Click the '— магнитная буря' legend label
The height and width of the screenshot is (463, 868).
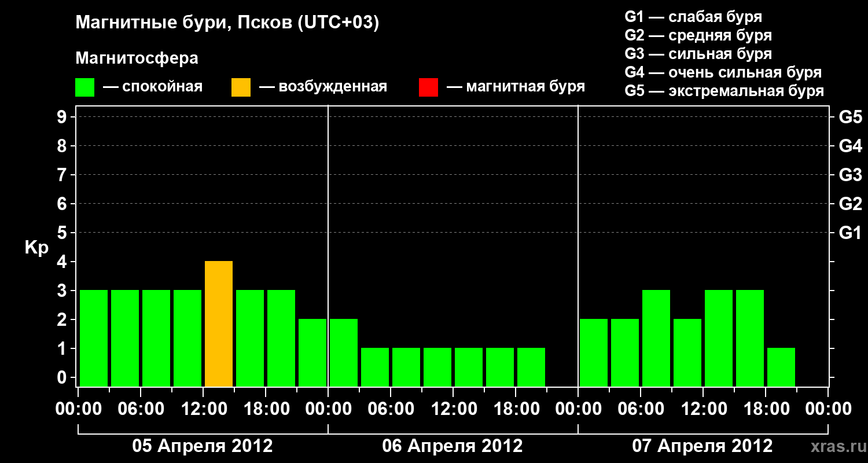click(516, 87)
